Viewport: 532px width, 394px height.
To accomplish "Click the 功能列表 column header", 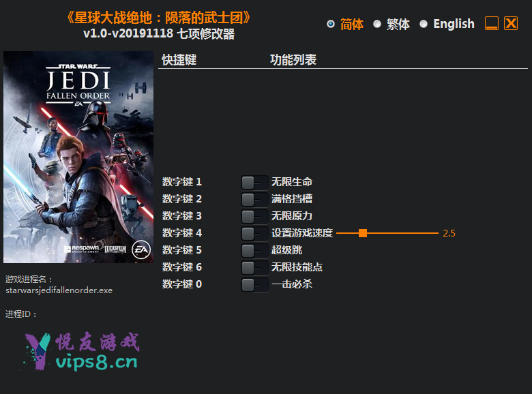I will (x=293, y=60).
